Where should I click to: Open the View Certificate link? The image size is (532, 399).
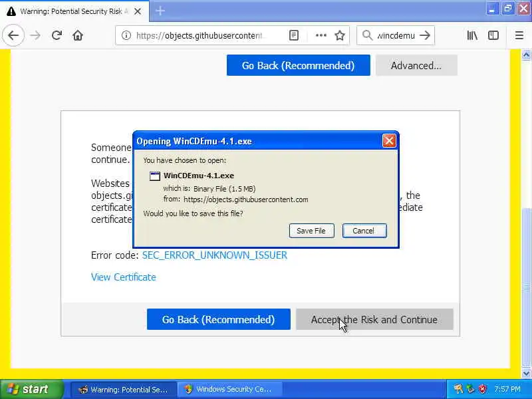click(x=124, y=277)
